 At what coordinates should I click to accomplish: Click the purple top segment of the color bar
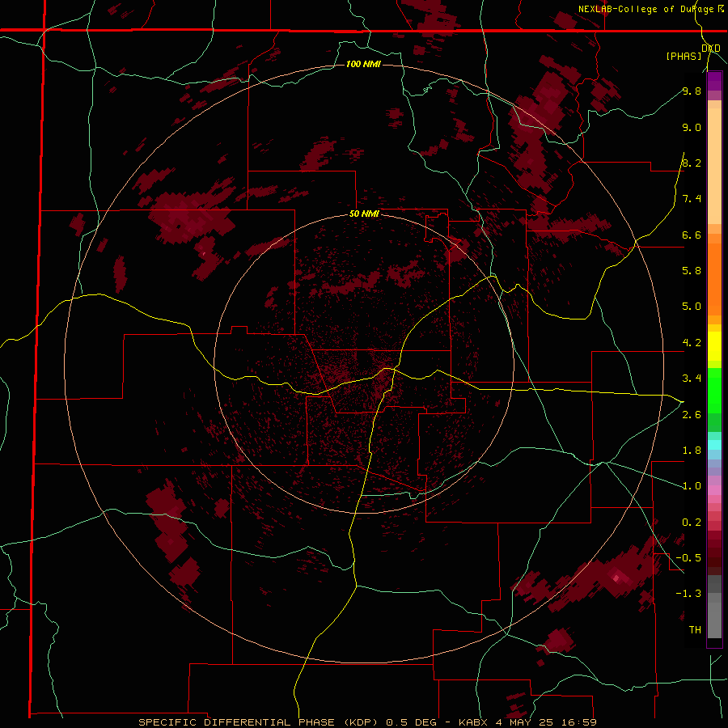pos(714,81)
